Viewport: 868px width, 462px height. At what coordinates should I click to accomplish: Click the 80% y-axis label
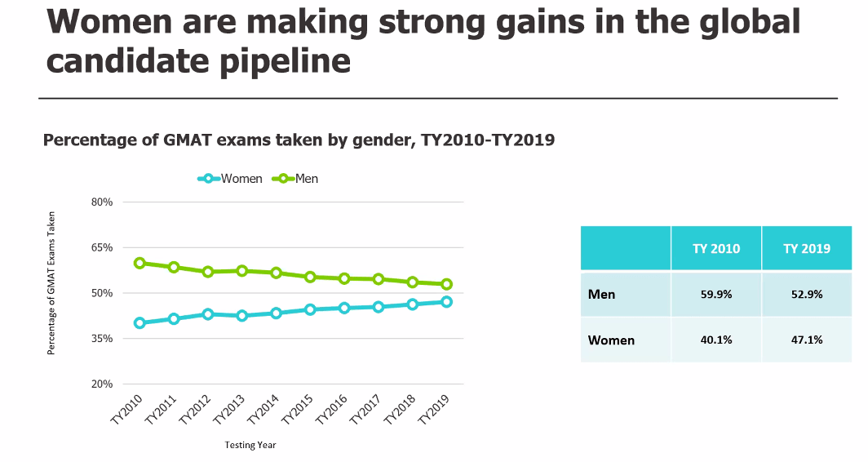pos(101,202)
